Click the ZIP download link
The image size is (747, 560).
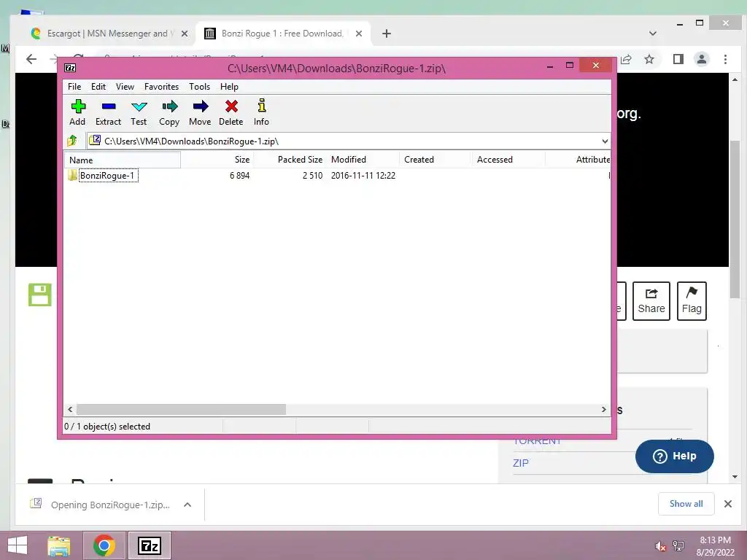click(521, 463)
